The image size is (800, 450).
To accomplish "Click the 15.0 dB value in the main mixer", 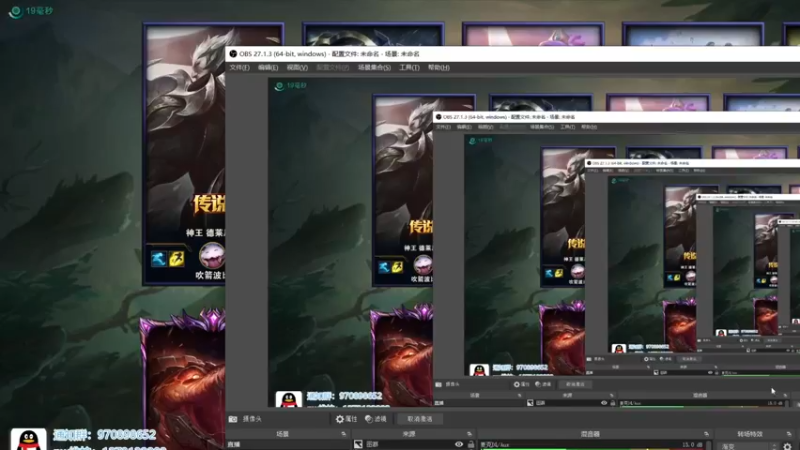I will tap(690, 445).
